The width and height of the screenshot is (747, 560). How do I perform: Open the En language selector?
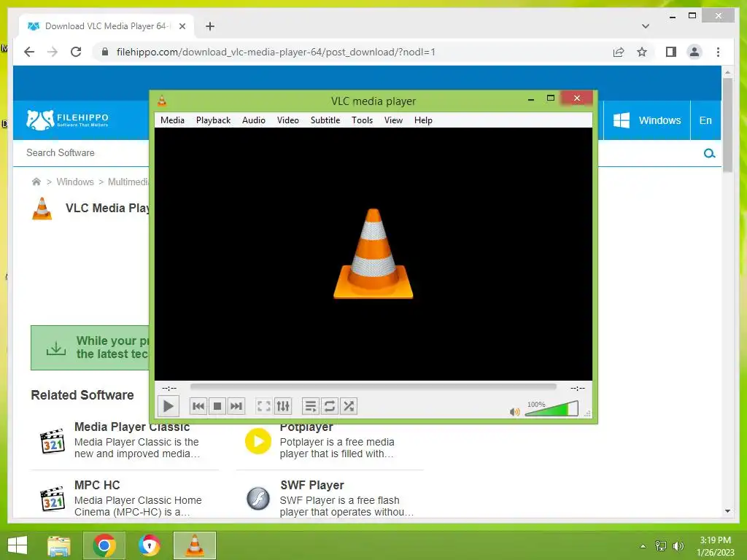click(x=705, y=120)
